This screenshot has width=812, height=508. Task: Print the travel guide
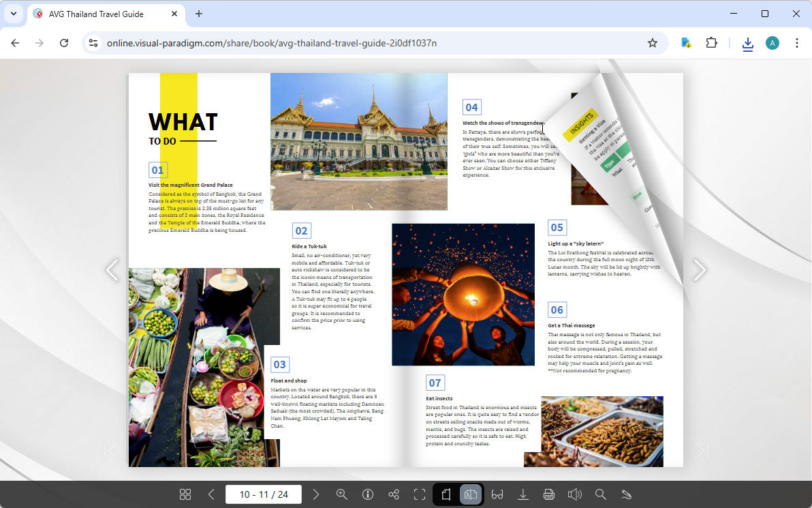point(549,494)
